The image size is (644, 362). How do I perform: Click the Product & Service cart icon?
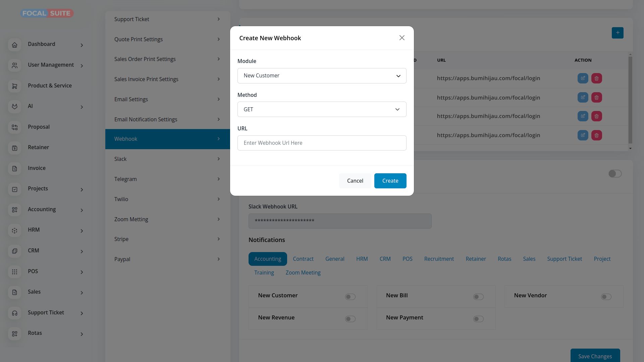tap(14, 86)
